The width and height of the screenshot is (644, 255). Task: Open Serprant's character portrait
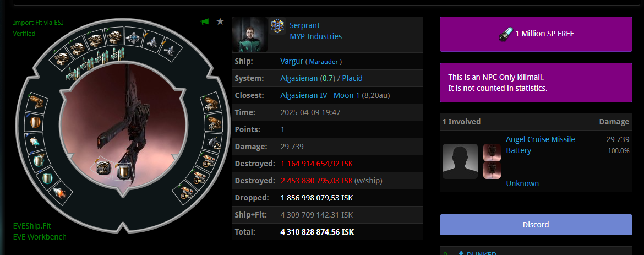pyautogui.click(x=250, y=35)
